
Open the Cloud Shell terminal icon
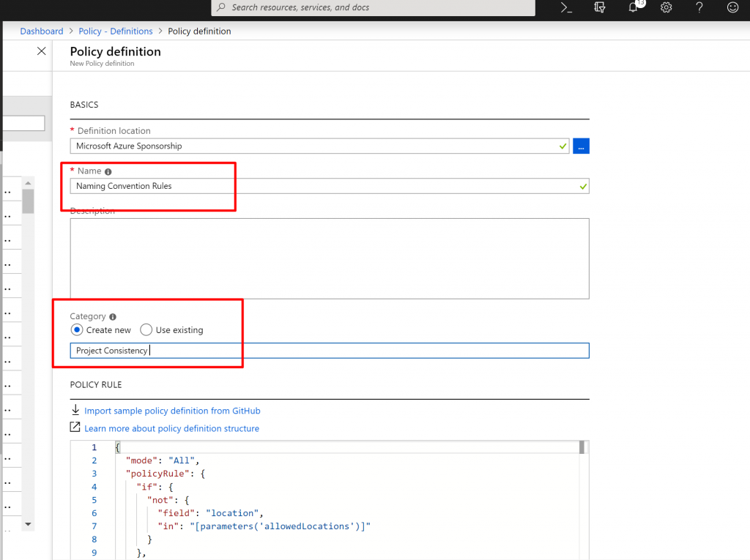pos(565,7)
